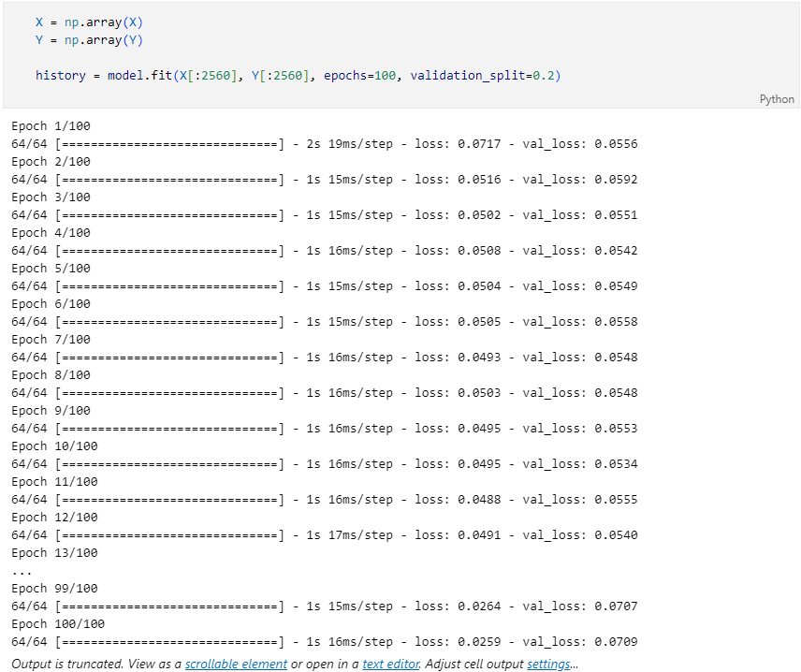Click the Python language label of the cell
This screenshot has width=801, height=672.
(777, 99)
